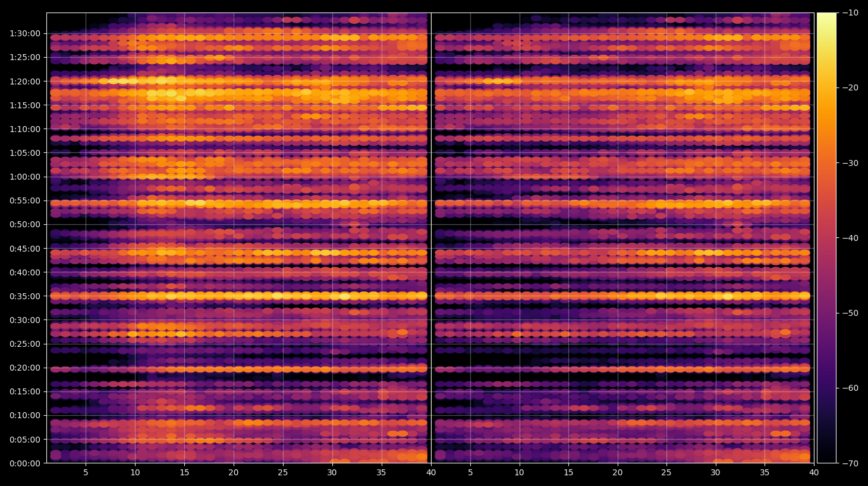Click x-axis label 40 beside the colorbar
868x486 pixels.
pos(814,473)
